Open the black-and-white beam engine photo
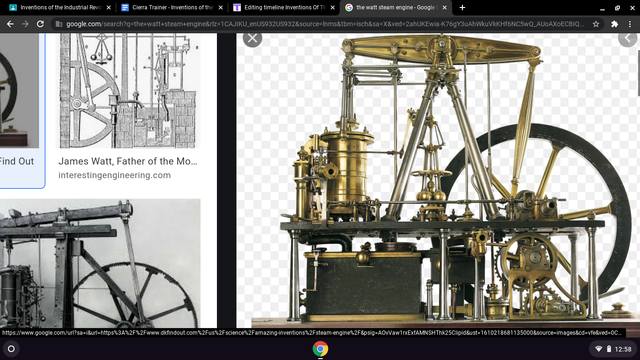This screenshot has width=640, height=360. 100,263
